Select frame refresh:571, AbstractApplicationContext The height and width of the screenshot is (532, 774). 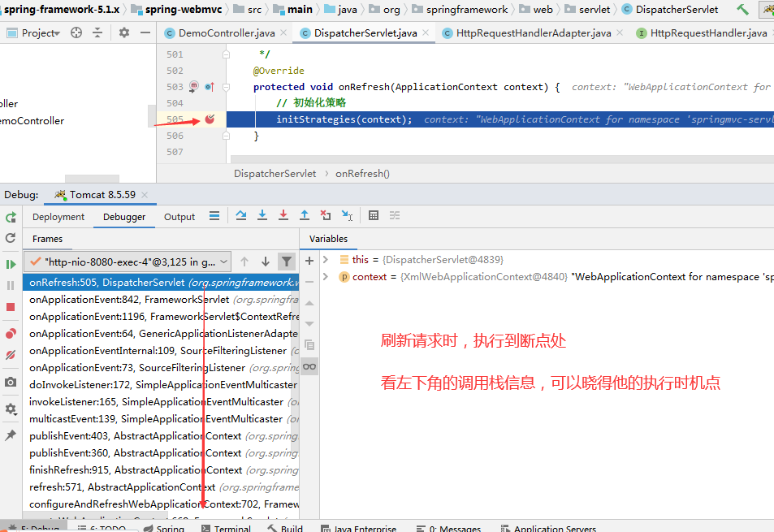click(x=161, y=487)
